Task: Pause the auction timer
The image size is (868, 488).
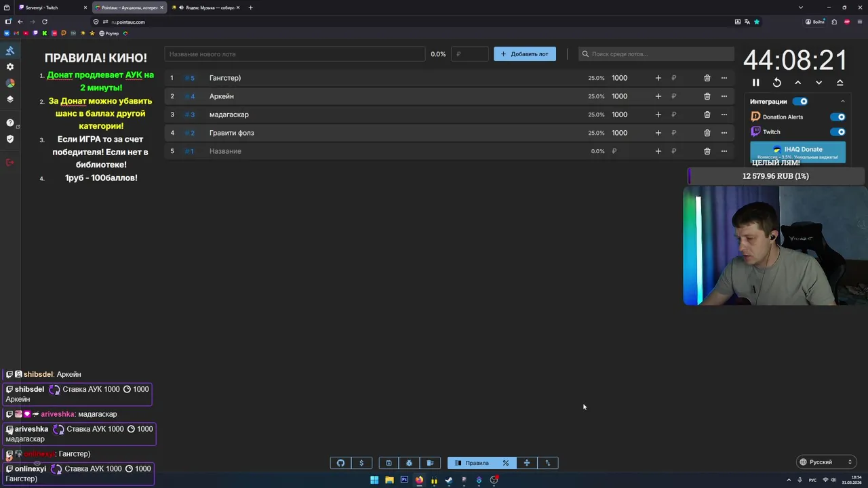Action: [756, 83]
